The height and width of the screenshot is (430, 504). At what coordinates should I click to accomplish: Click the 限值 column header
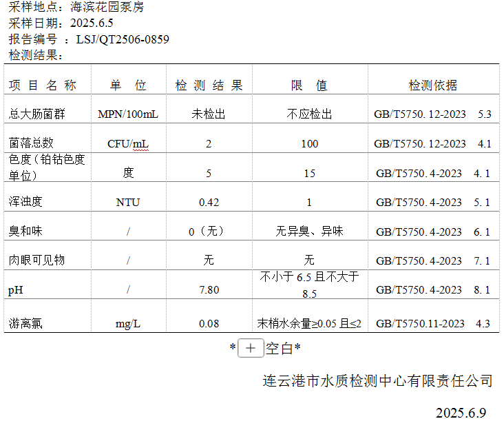tap(309, 85)
